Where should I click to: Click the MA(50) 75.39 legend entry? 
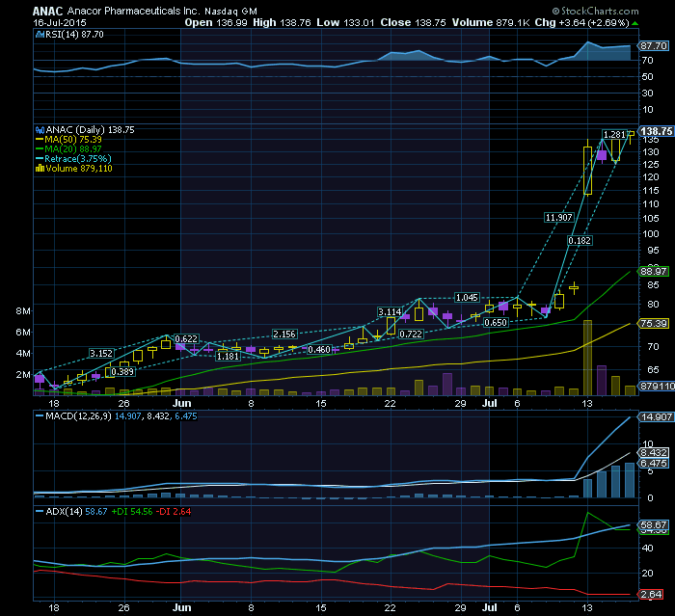click(68, 140)
